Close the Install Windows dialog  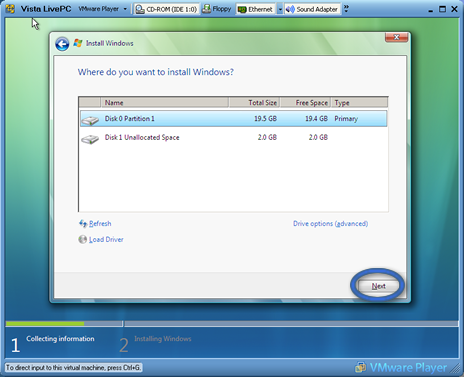[396, 37]
